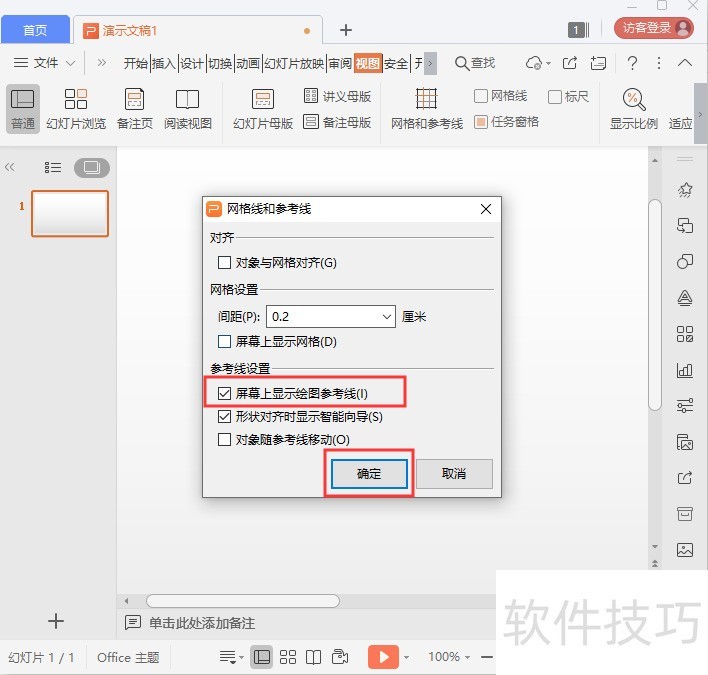The width and height of the screenshot is (708, 675).
Task: Open the 设计 ribbon tab
Action: [x=192, y=63]
